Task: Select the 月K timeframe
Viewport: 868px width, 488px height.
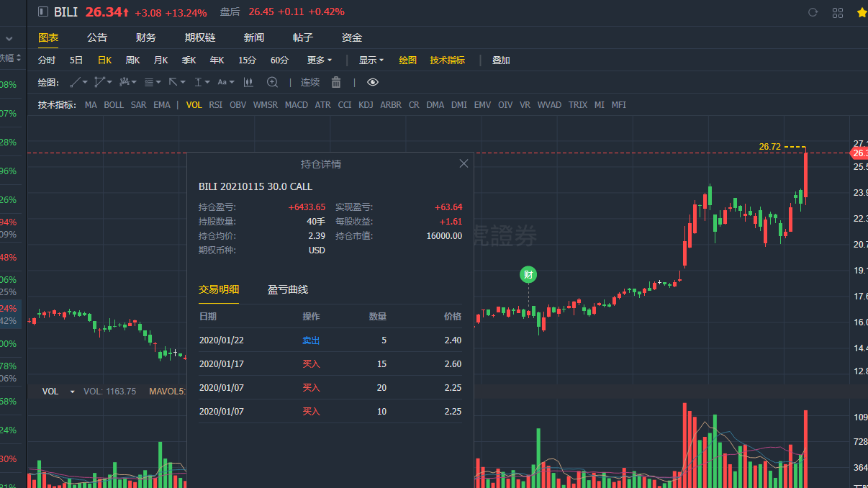Action: click(x=161, y=60)
